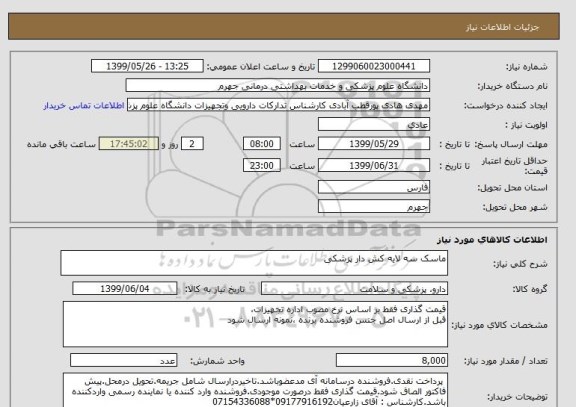The height and width of the screenshot is (407, 576).
Task: Click the days remaining field showing 2
Action: pyautogui.click(x=192, y=144)
